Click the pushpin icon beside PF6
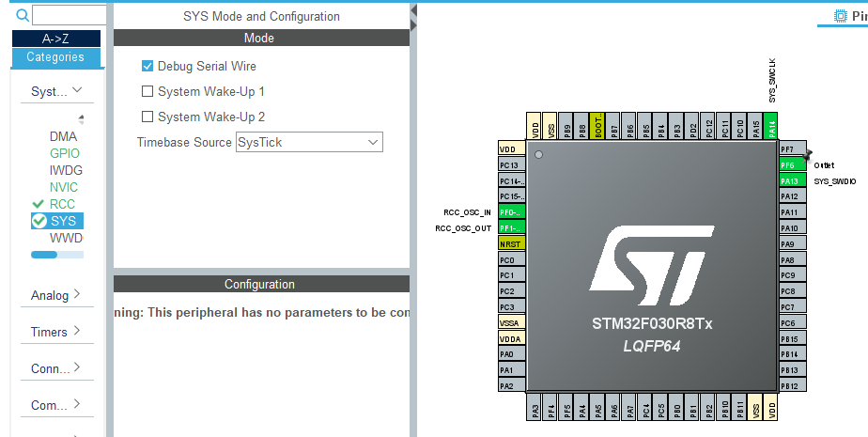The image size is (868, 437). click(x=808, y=154)
